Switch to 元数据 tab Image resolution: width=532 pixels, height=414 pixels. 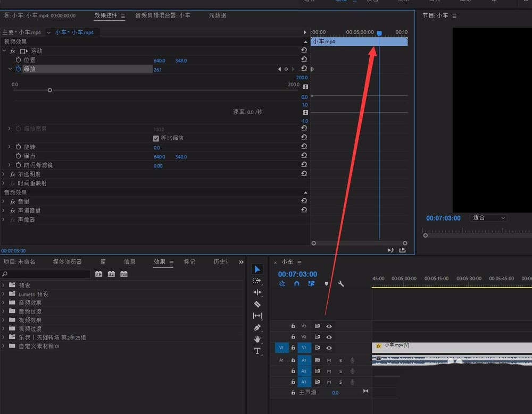218,15
